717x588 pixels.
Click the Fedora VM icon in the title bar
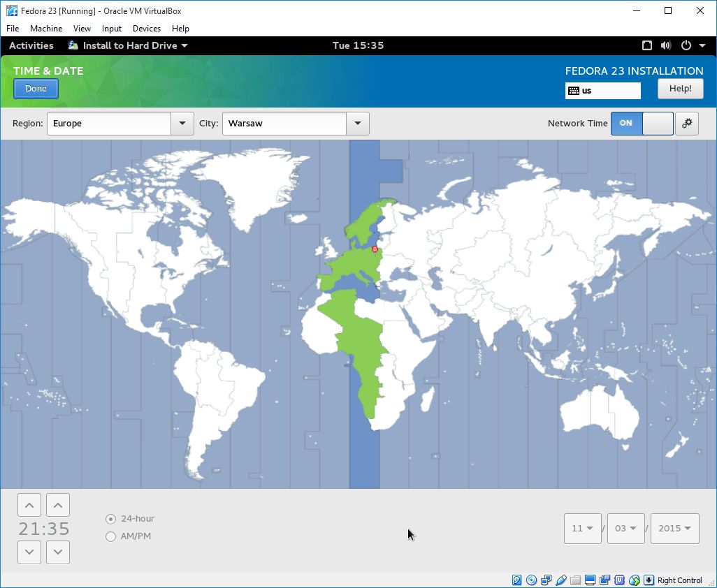(11, 10)
